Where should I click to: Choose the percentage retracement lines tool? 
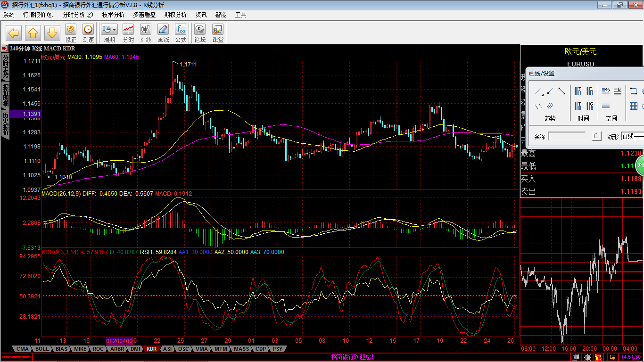606,91
